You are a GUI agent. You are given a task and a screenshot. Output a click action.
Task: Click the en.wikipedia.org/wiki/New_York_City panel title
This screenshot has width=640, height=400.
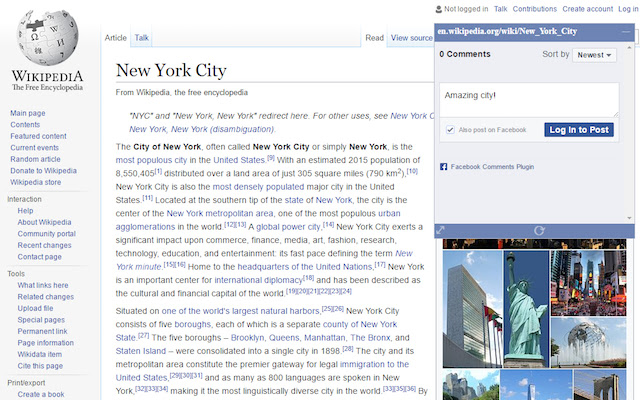[507, 31]
